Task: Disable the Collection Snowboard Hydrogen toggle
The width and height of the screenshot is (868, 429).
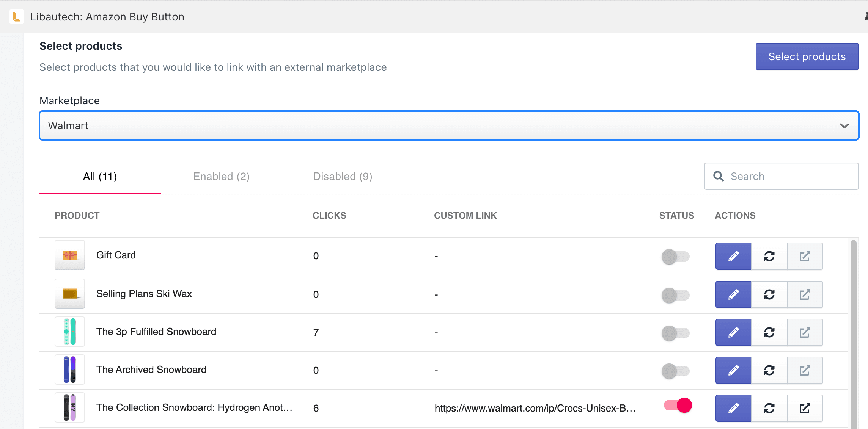Action: click(678, 405)
